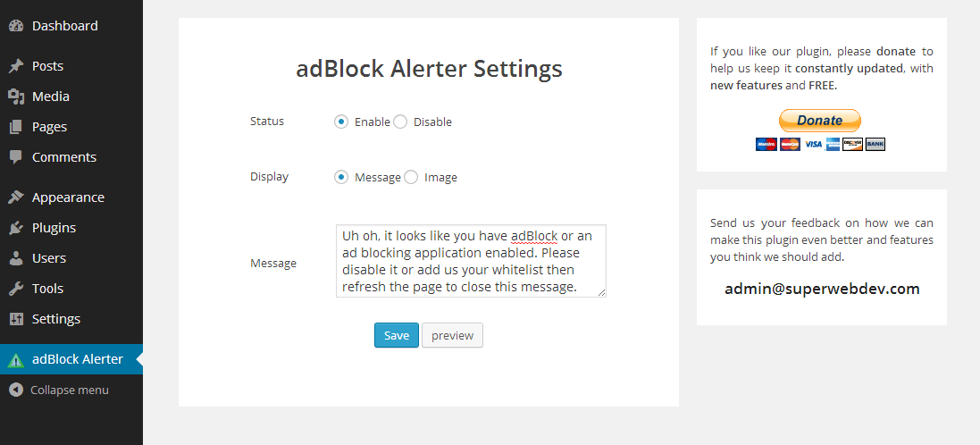Click the Plugins plug icon

click(15, 228)
